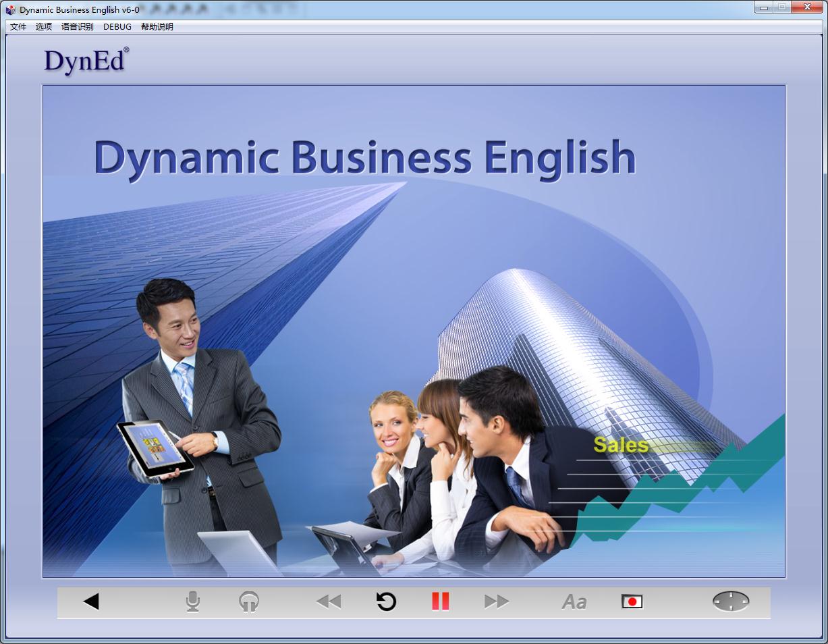Click the headphones playback icon
Viewport: 828px width, 644px height.
tap(249, 601)
